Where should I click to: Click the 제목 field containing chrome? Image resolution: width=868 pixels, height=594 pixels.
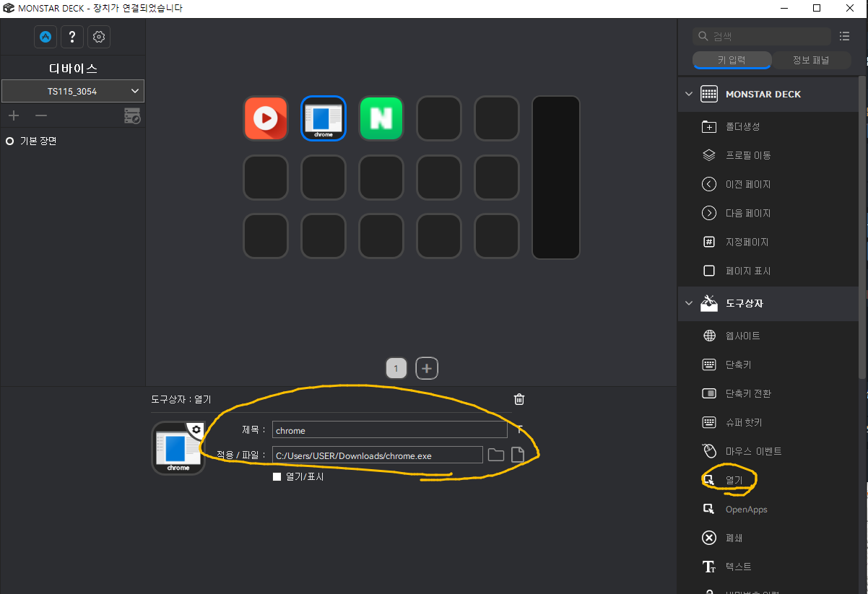[389, 430]
